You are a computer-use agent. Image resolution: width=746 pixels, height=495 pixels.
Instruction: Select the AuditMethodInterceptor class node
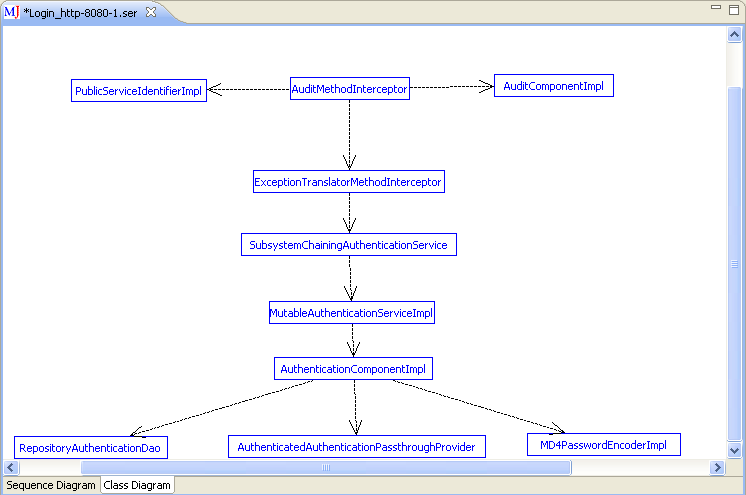click(349, 89)
